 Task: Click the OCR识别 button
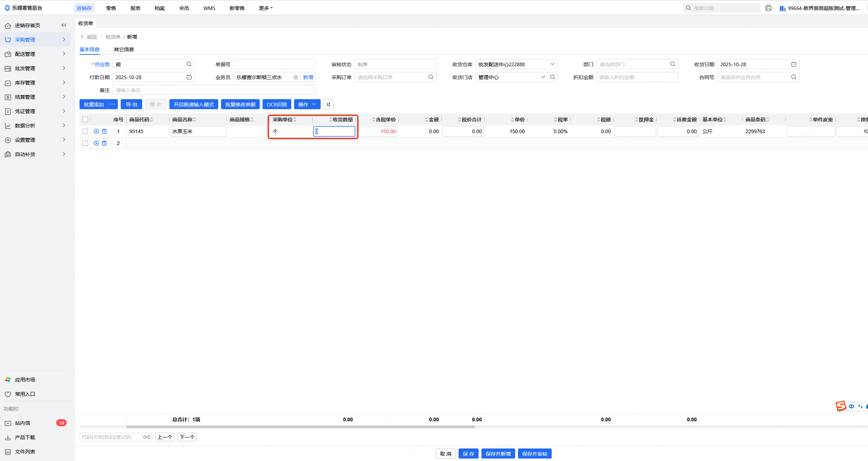tap(277, 104)
